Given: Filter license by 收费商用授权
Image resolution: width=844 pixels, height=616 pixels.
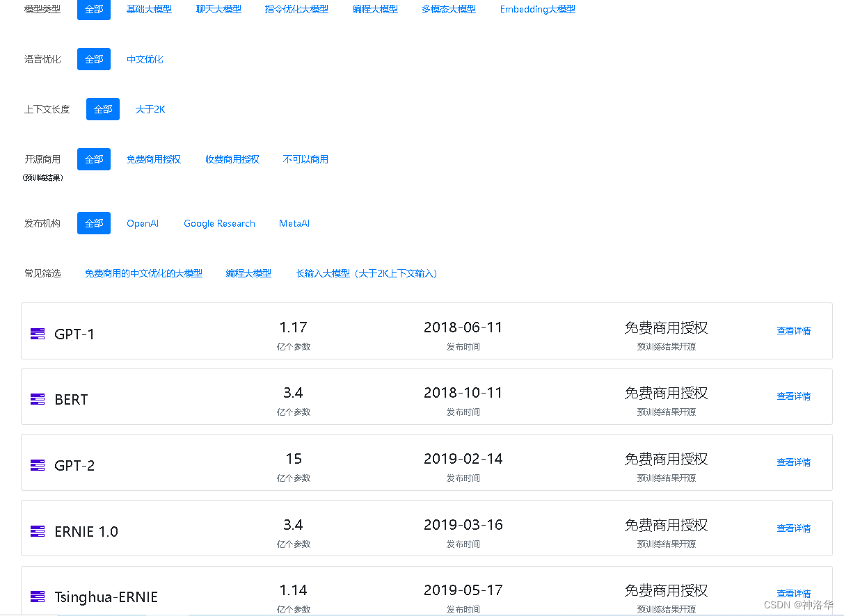Looking at the screenshot, I should (x=232, y=160).
